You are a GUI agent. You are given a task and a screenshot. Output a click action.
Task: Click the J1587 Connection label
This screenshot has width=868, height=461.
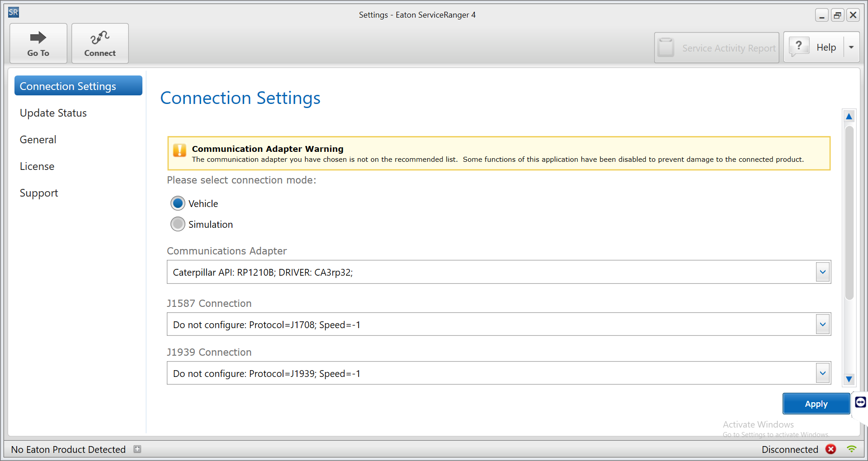click(209, 303)
